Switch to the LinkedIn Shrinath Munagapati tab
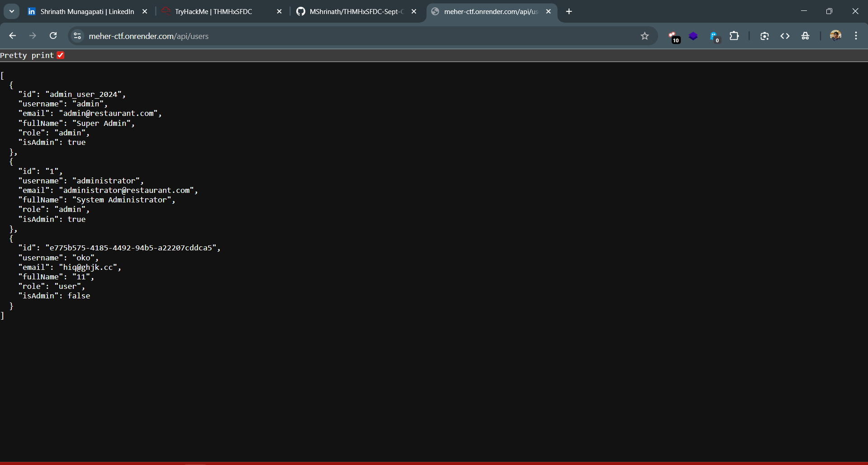The height and width of the screenshot is (465, 868). pyautogui.click(x=86, y=12)
